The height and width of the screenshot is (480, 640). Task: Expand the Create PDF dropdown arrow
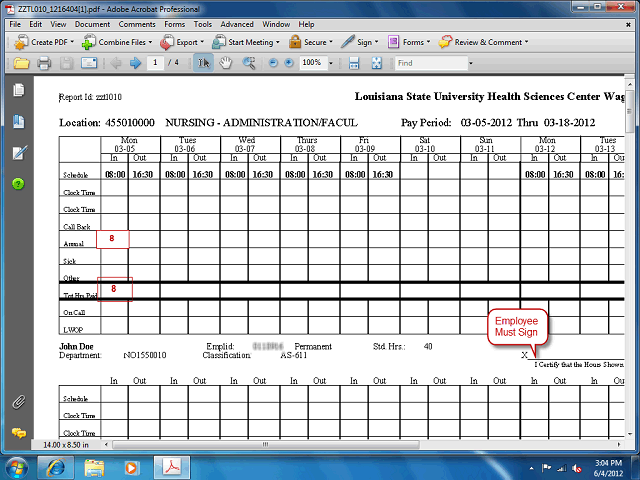coord(72,42)
